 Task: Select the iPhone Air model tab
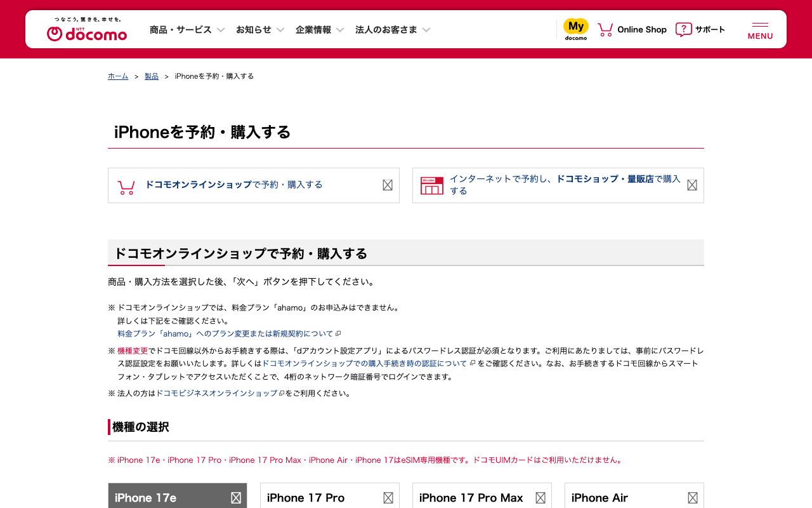tap(634, 496)
